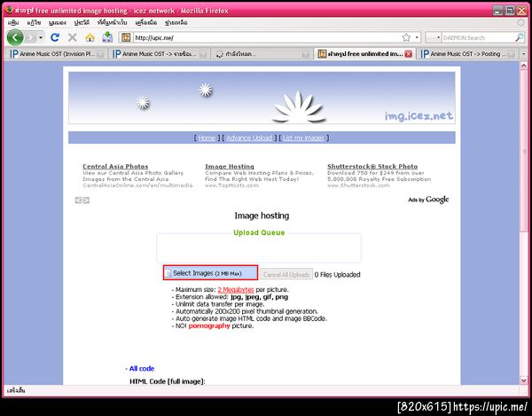532x416 pixels.
Task: Click the next ads arrow
Action: [x=86, y=200]
